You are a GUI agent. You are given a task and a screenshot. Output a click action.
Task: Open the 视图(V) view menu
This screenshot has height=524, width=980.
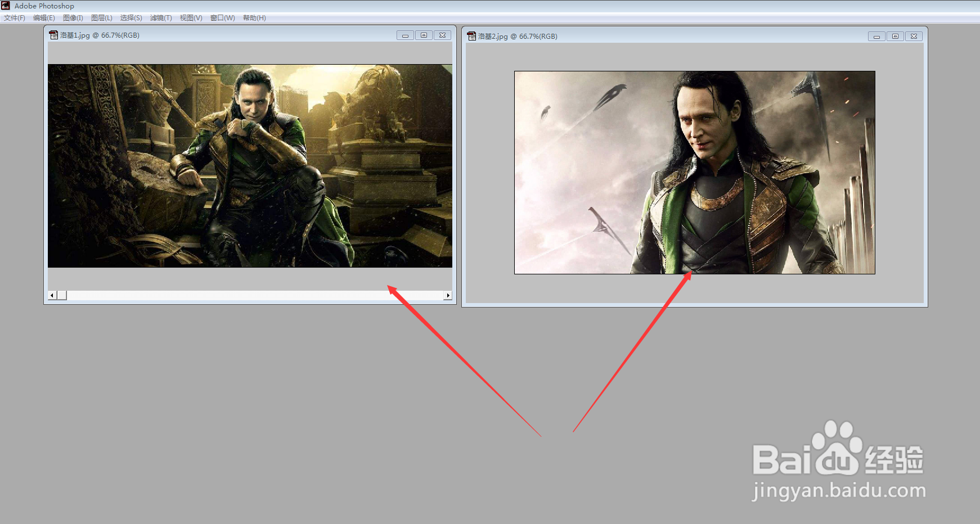point(191,18)
